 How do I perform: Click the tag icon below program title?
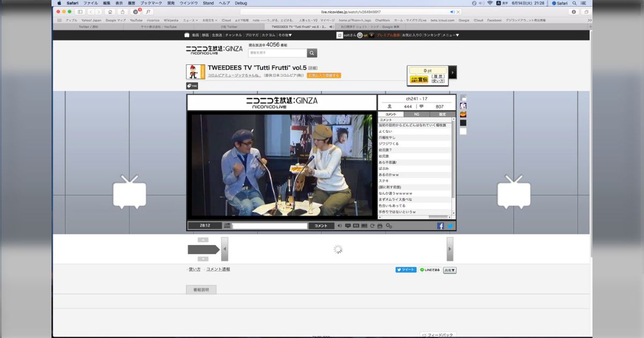point(192,85)
